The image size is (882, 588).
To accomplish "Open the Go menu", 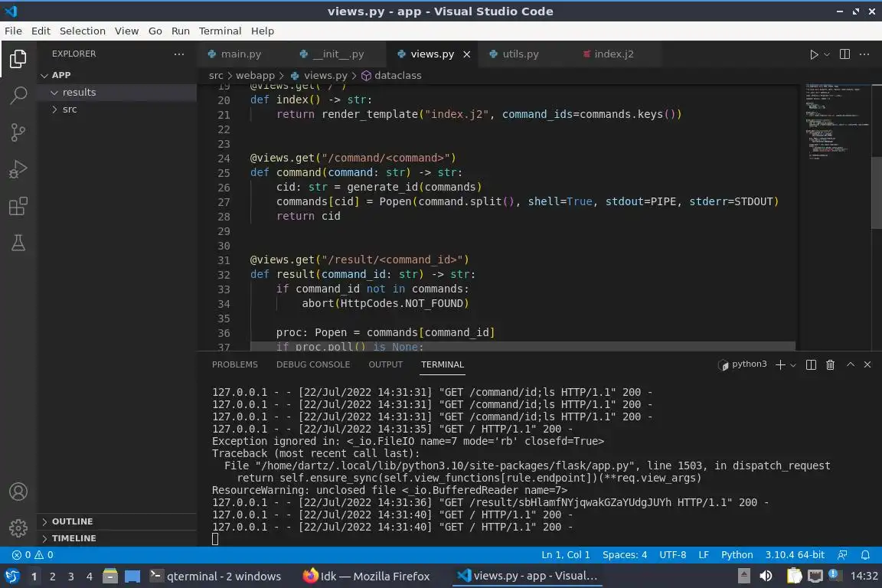I will [x=155, y=31].
